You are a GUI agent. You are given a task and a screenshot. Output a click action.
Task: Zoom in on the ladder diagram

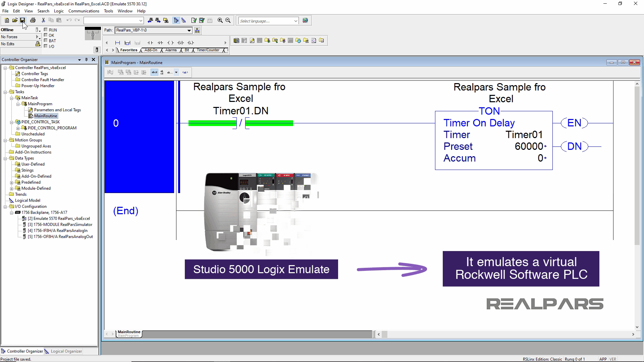pyautogui.click(x=220, y=20)
